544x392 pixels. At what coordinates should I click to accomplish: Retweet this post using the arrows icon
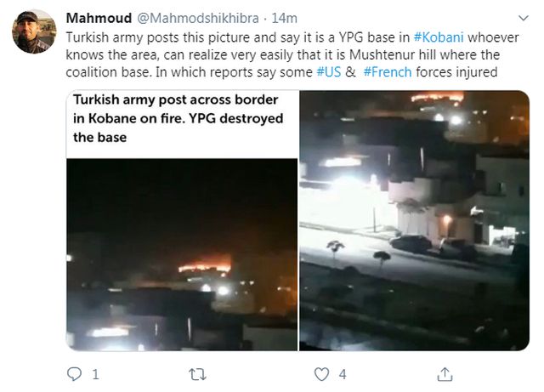pos(197,375)
